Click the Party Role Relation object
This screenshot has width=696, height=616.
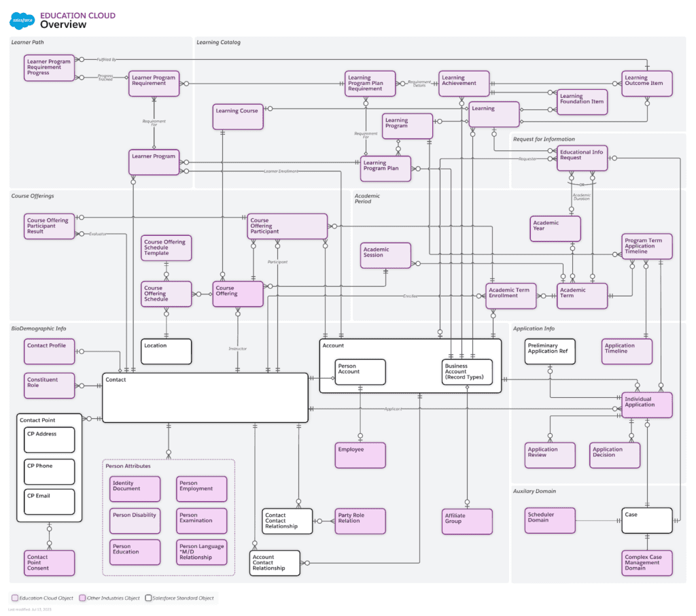tap(360, 521)
